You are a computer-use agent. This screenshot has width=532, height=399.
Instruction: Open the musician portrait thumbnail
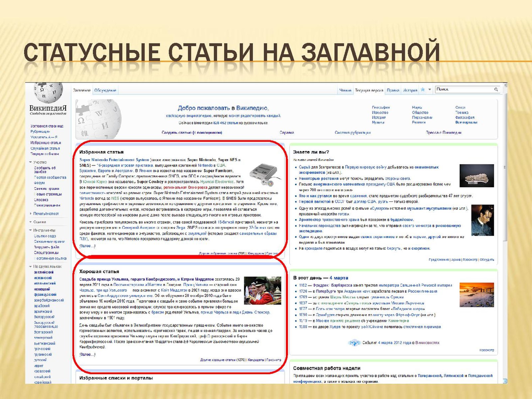point(482,220)
